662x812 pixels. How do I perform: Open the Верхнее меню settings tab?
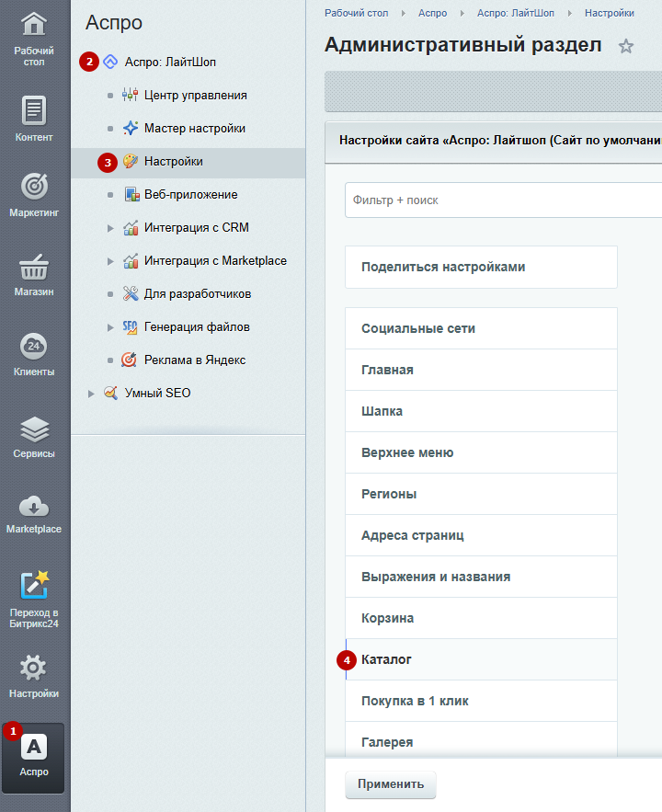click(481, 452)
